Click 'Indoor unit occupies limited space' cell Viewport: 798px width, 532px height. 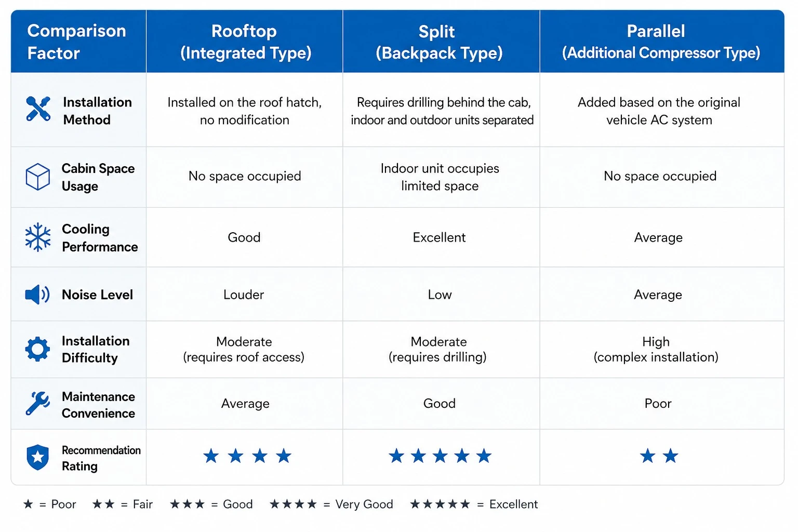point(441,177)
